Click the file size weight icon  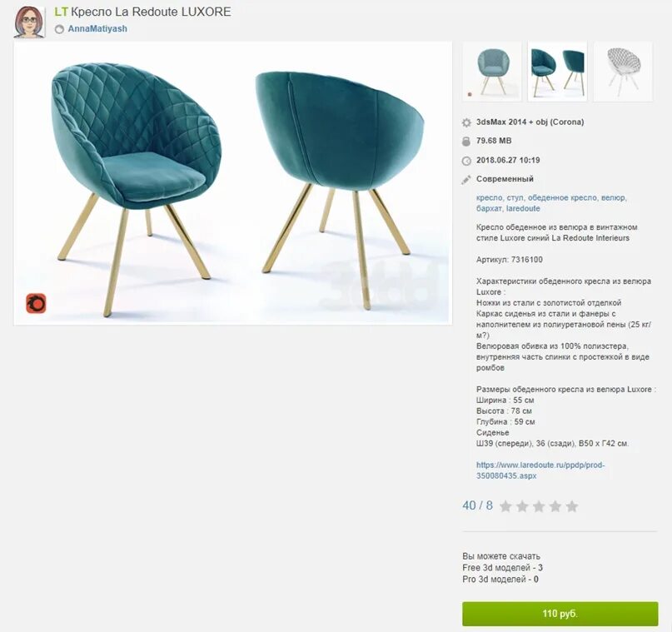click(x=466, y=142)
